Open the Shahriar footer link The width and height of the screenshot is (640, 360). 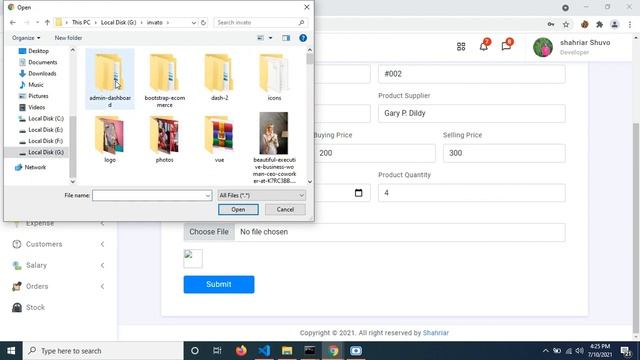[x=436, y=333]
